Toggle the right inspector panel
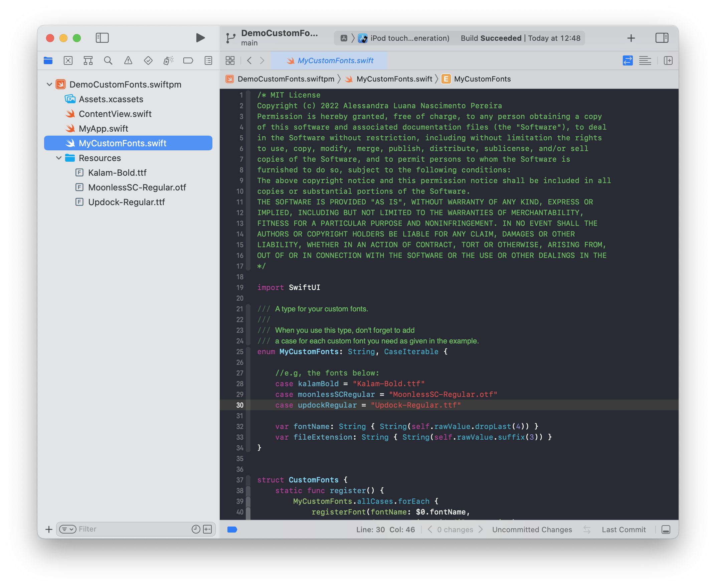This screenshot has width=716, height=588. 662,38
